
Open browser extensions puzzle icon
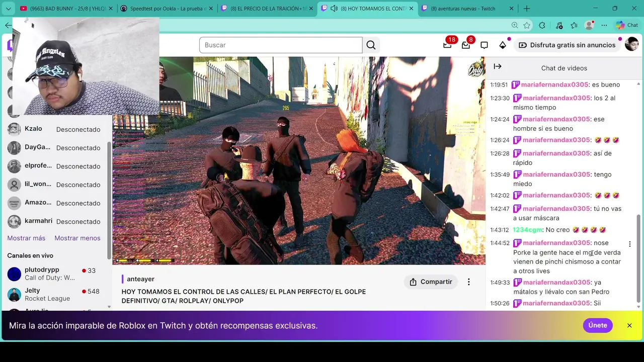(x=542, y=25)
